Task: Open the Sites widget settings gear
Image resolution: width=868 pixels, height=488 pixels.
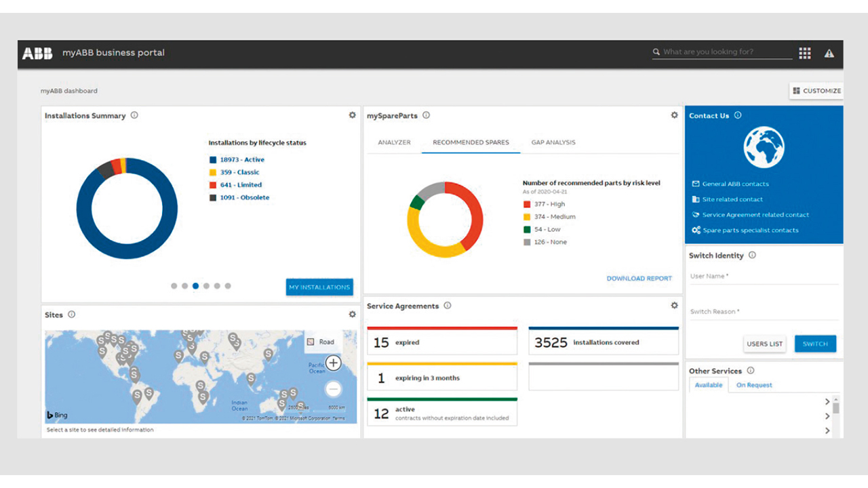Action: 352,314
